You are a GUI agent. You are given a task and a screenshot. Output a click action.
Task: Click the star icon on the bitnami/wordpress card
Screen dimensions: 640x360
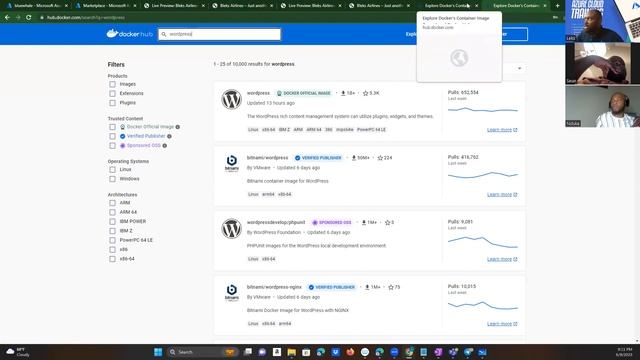pos(380,158)
